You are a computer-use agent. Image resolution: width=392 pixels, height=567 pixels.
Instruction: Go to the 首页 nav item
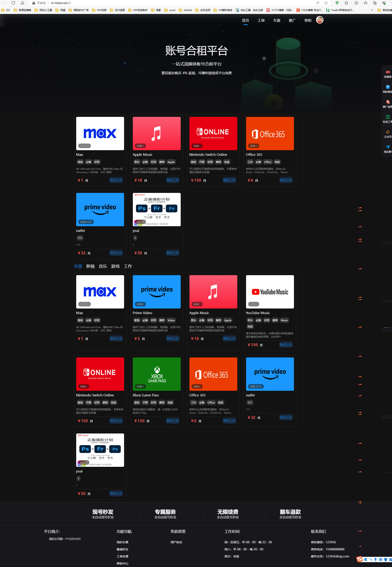pyautogui.click(x=245, y=20)
